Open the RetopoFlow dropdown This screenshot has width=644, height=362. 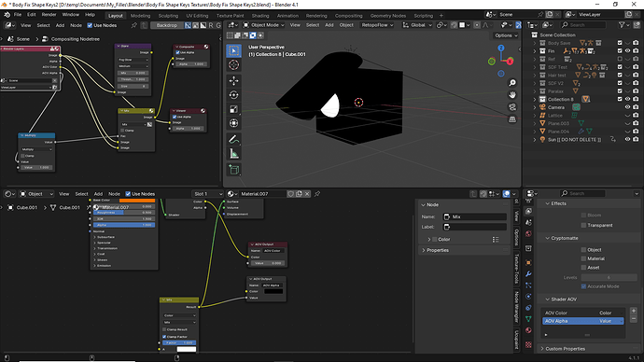[x=377, y=25]
